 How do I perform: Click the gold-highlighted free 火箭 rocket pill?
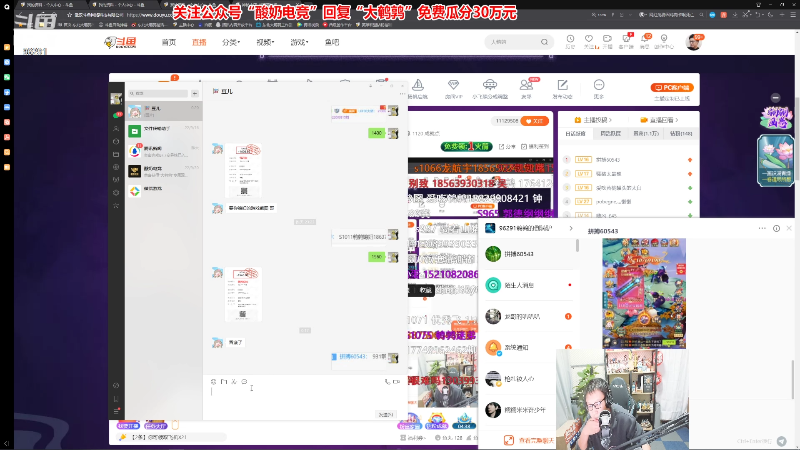click(x=466, y=146)
